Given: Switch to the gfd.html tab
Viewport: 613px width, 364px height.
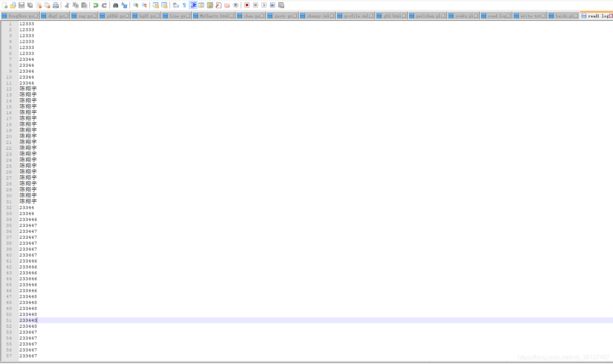Looking at the screenshot, I should [391, 16].
